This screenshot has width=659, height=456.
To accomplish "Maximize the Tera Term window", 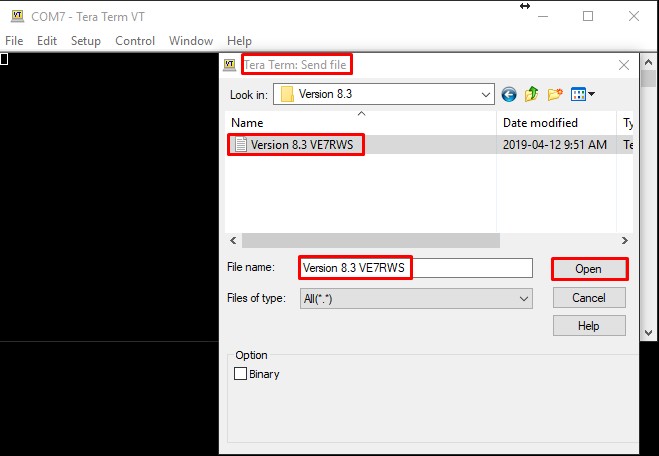I will [x=588, y=16].
